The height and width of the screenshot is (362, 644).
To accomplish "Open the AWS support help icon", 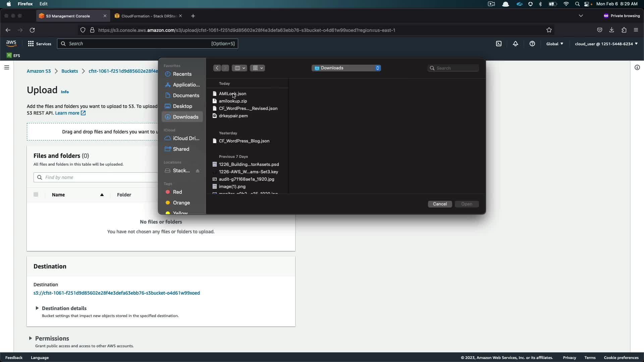I will 532,44.
